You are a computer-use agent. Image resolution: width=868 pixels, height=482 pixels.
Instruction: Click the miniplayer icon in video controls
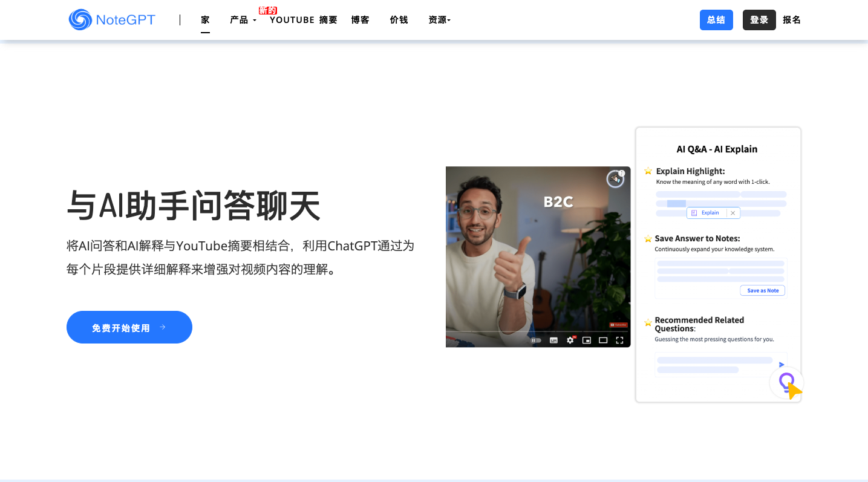pos(586,340)
